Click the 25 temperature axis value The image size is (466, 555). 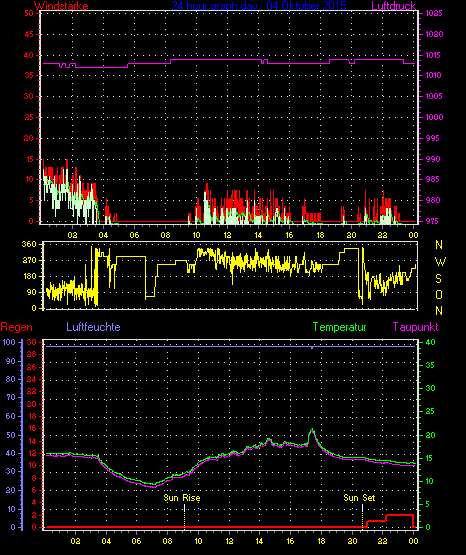pos(430,411)
